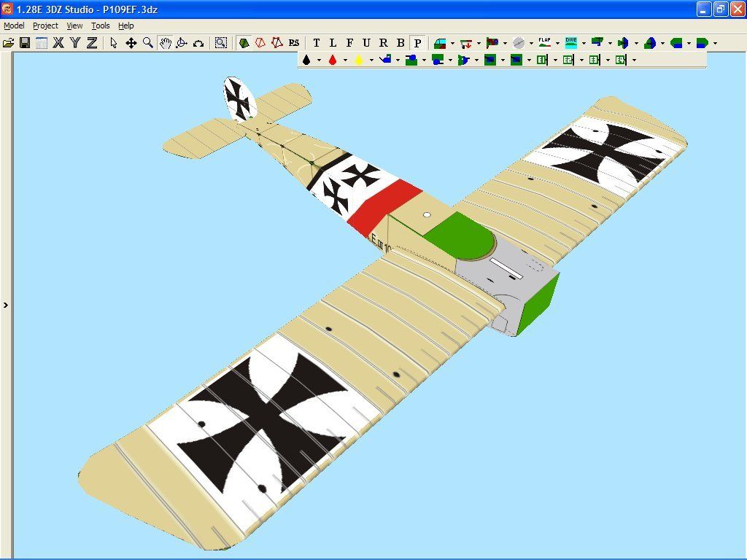The height and width of the screenshot is (560, 747).
Task: Click the E1 engine icon
Action: tap(542, 60)
